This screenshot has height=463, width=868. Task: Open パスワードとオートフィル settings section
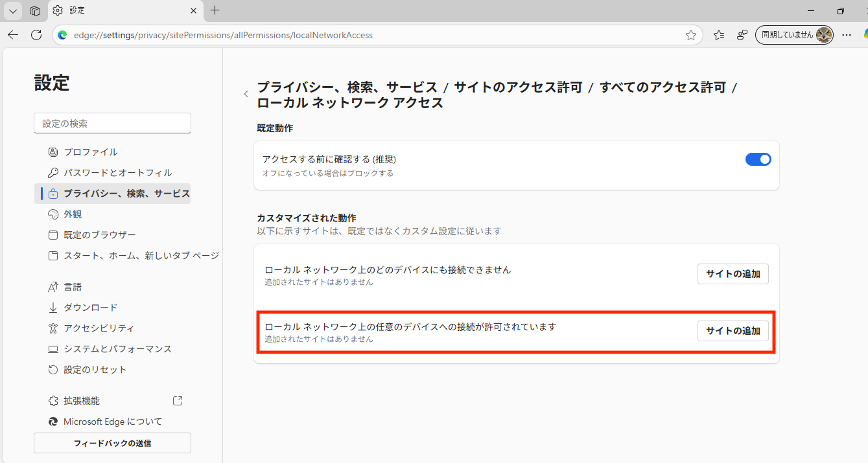117,173
